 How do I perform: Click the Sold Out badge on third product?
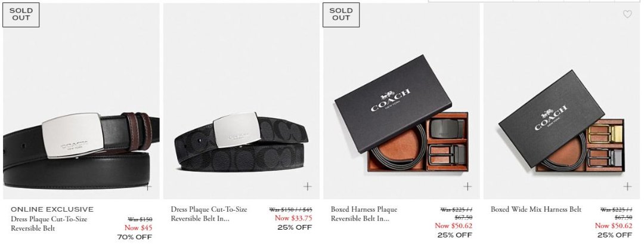coord(341,15)
